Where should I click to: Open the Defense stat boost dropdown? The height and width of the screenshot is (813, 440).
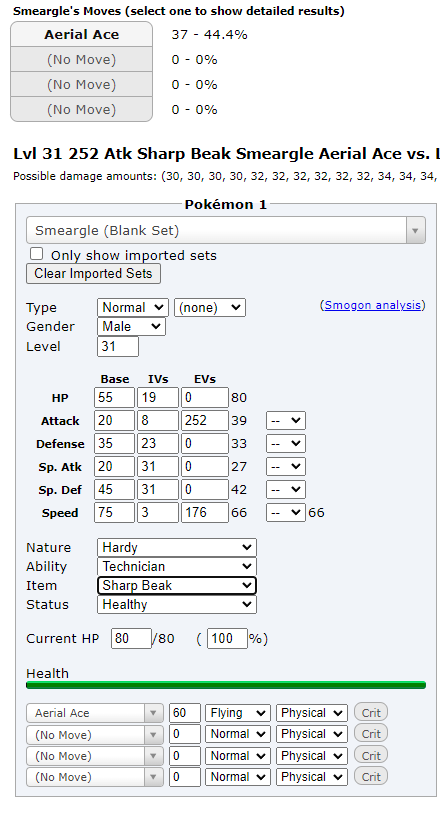286,444
